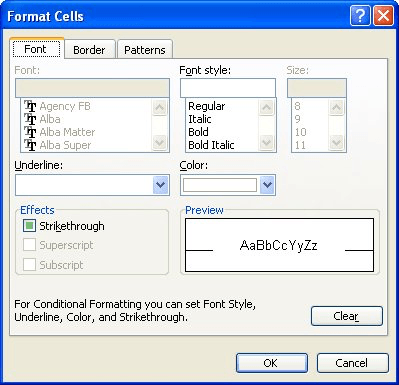This screenshot has width=399, height=385.
Task: Click the size list's up arrow
Action: pos(336,107)
